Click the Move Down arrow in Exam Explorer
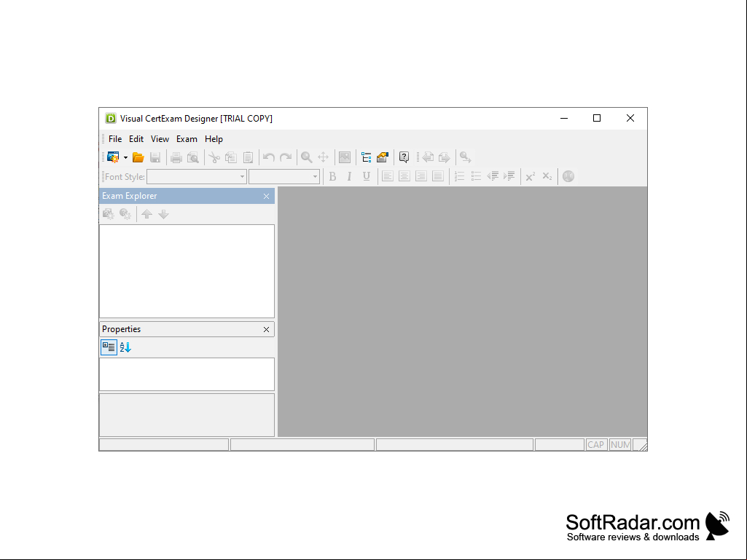 (163, 214)
